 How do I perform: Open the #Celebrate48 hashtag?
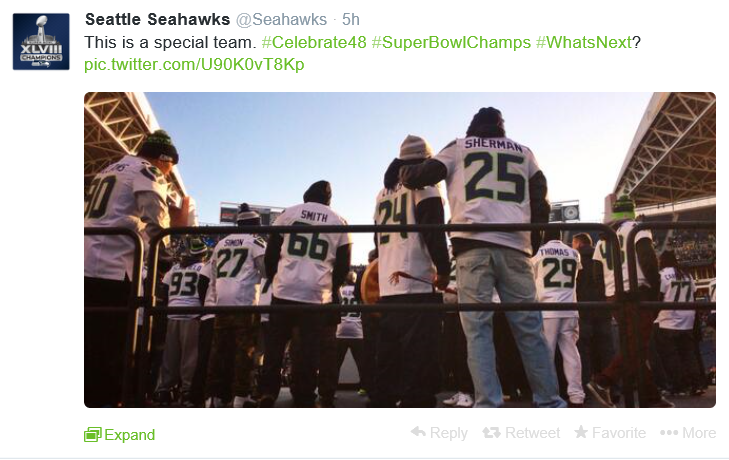[x=314, y=42]
